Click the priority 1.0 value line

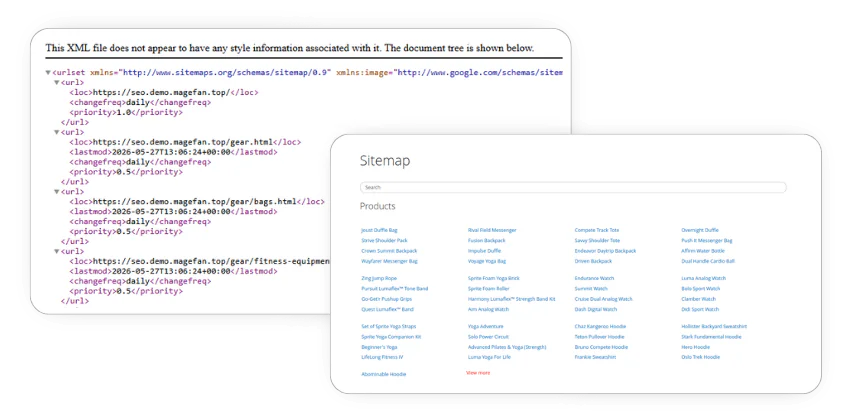[x=126, y=113]
